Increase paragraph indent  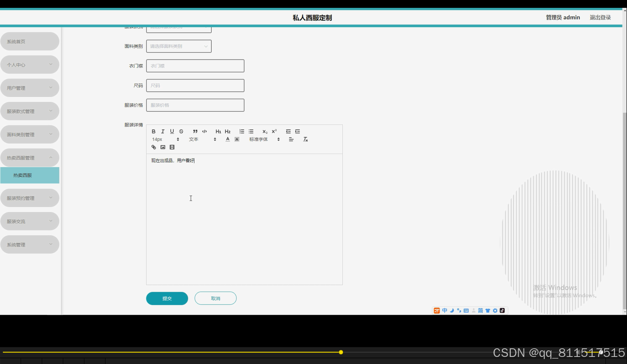tap(297, 132)
